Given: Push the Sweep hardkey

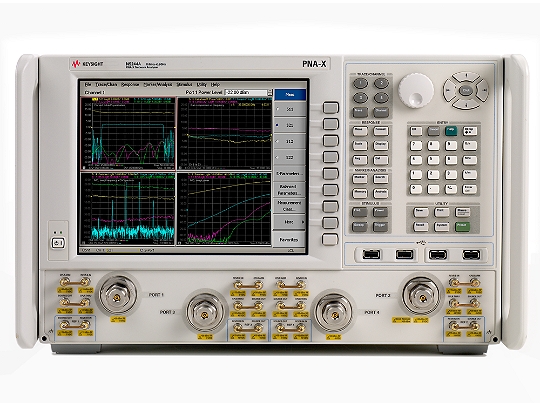Looking at the screenshot, I should pos(360,227).
